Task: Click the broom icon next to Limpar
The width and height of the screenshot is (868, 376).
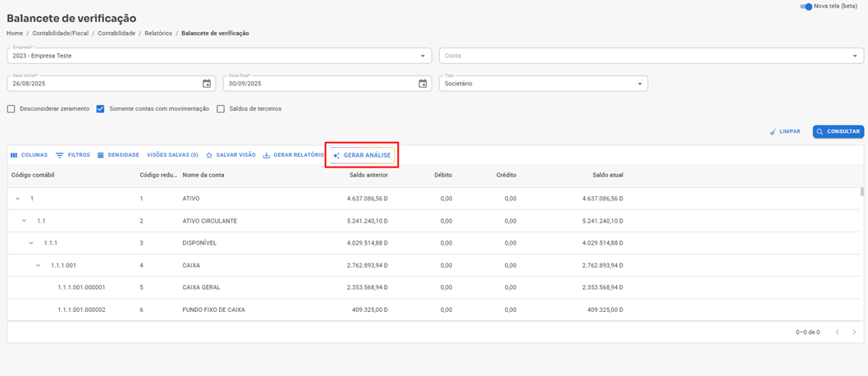Action: [773, 132]
